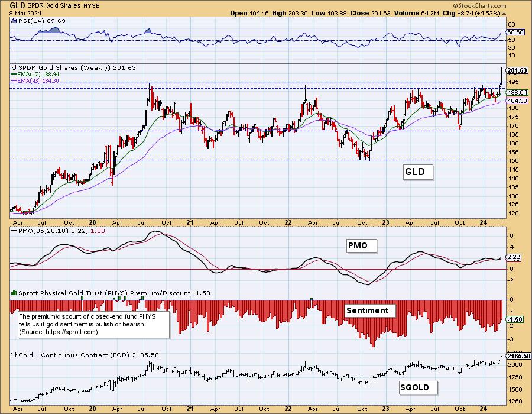Screen dimensions: 532x414
Task: Click year label 23 under the $GOLD panel
Action: pyautogui.click(x=385, y=409)
